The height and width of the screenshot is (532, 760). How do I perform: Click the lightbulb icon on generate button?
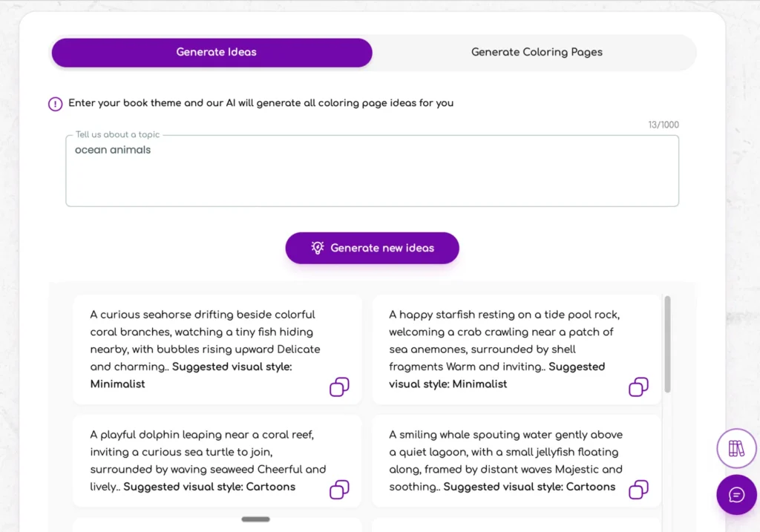tap(318, 248)
